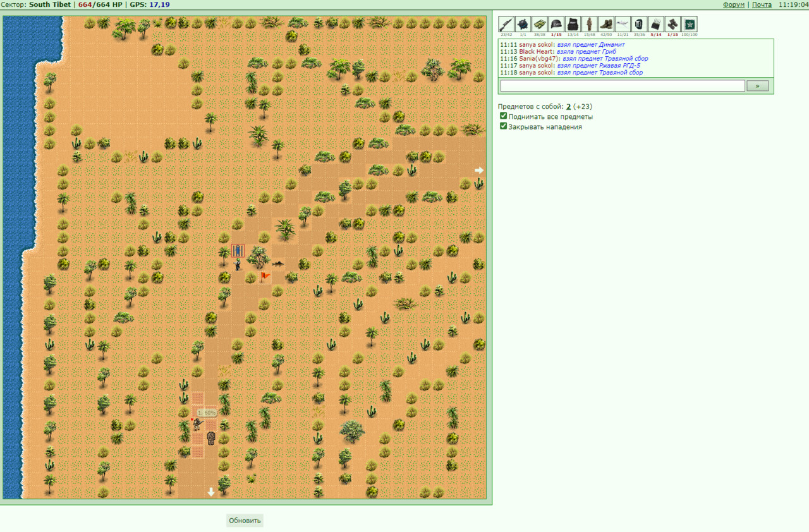Click 'взял предмет Ржавая РГД-5' message

coord(599,66)
